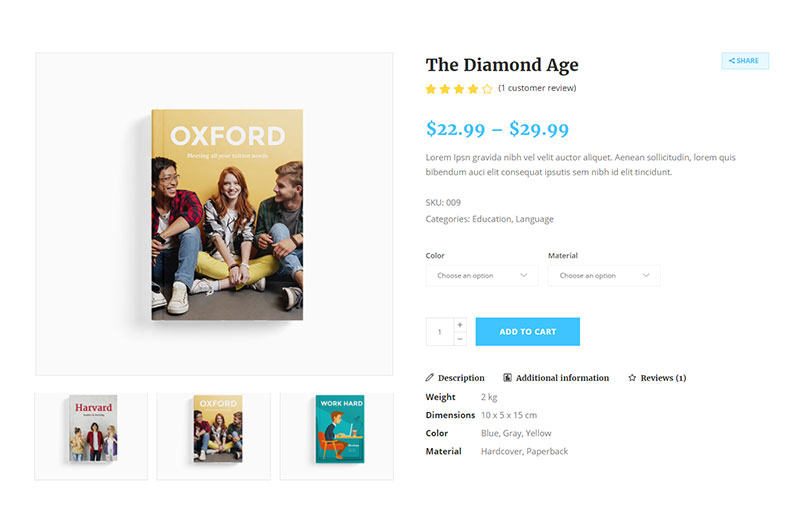Open the Education category link
This screenshot has height=527, width=800.
[491, 219]
